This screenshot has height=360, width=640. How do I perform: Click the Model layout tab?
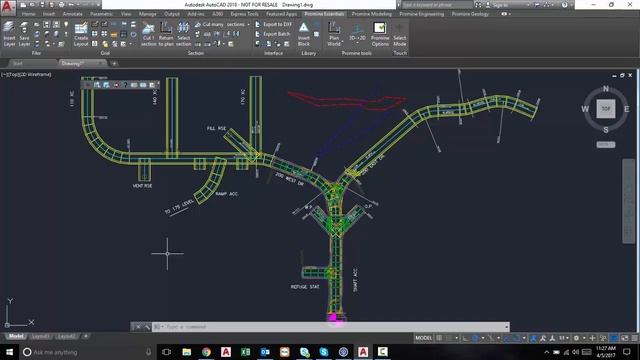[x=16, y=336]
